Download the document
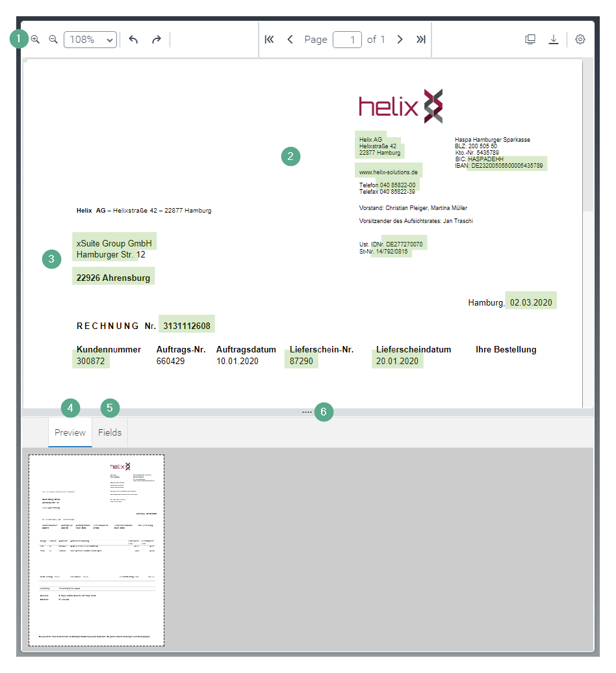 (554, 40)
